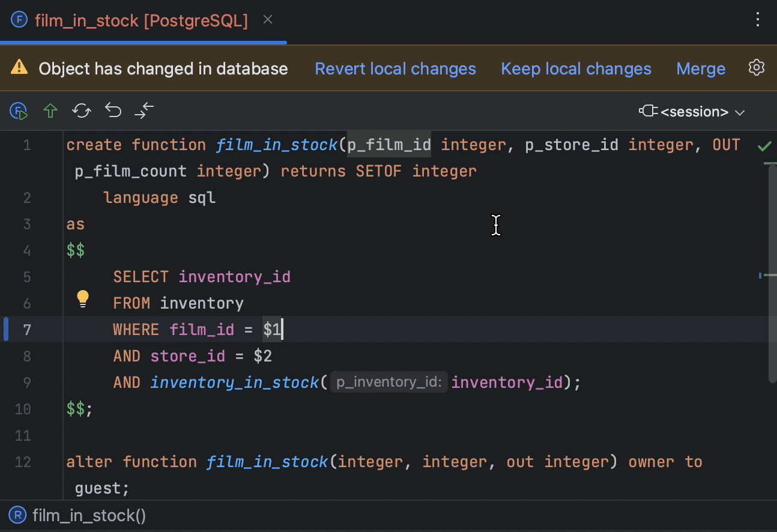Submit changes with the green upload arrow
Image resolution: width=777 pixels, height=532 pixels.
[x=50, y=111]
